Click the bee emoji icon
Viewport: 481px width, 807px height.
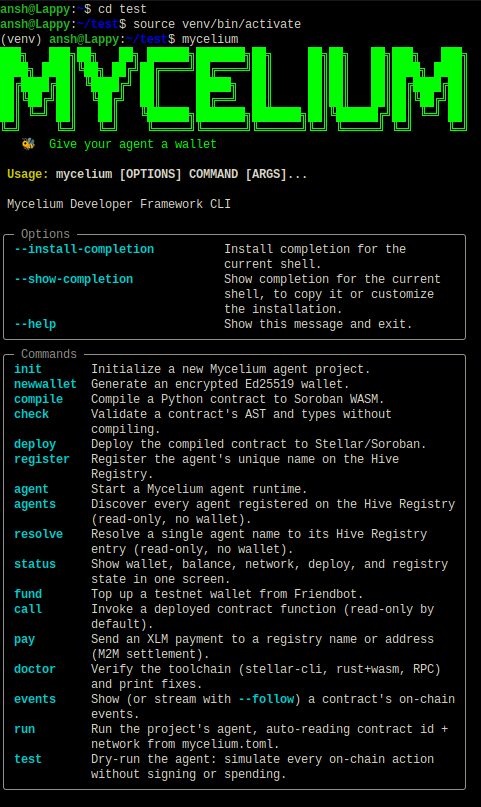(x=28, y=144)
